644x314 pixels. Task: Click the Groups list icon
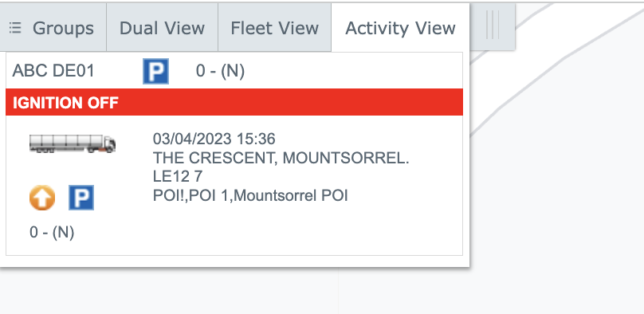[x=15, y=28]
